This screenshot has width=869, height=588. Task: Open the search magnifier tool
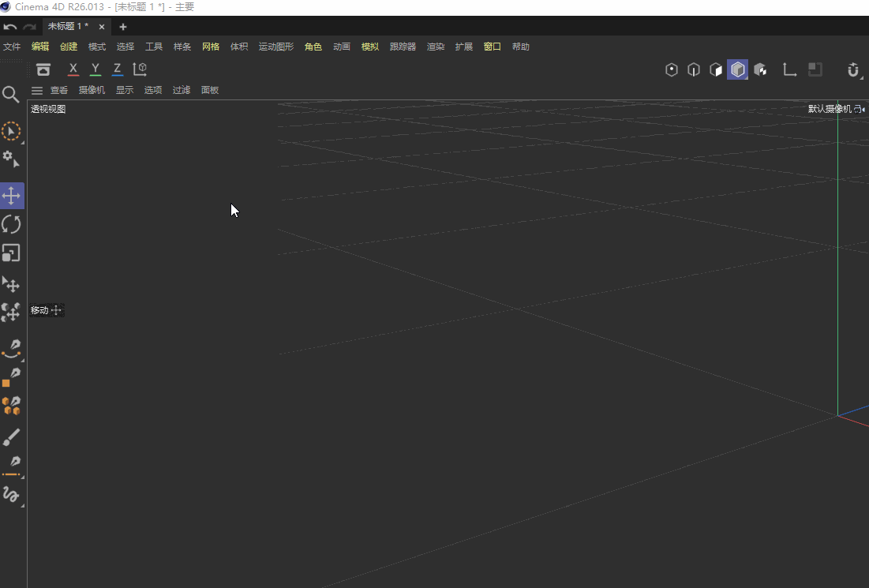click(10, 94)
